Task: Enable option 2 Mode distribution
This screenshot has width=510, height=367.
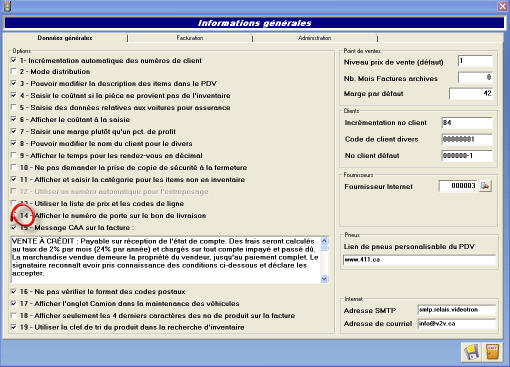Action: pyautogui.click(x=14, y=71)
